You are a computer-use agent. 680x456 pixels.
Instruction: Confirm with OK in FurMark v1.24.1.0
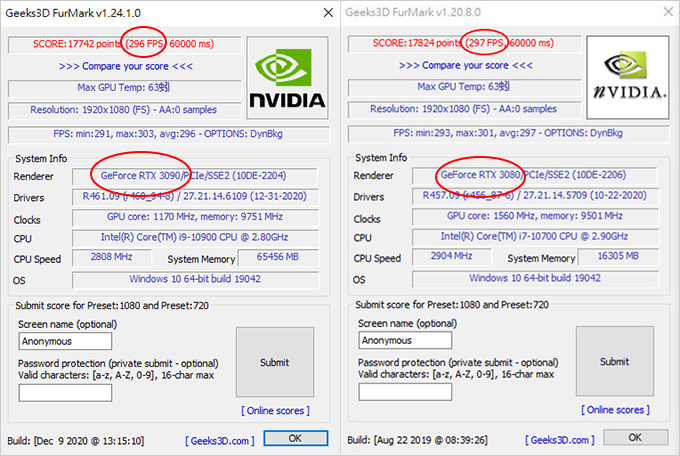point(295,438)
